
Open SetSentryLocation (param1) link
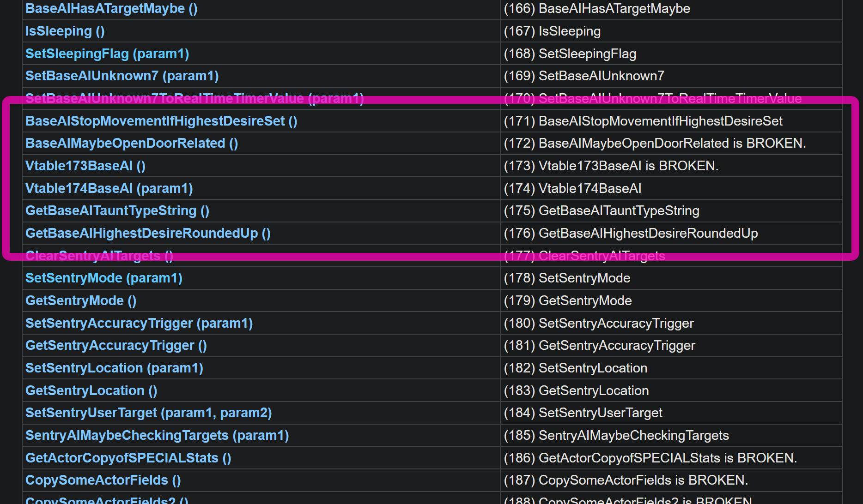[114, 368]
